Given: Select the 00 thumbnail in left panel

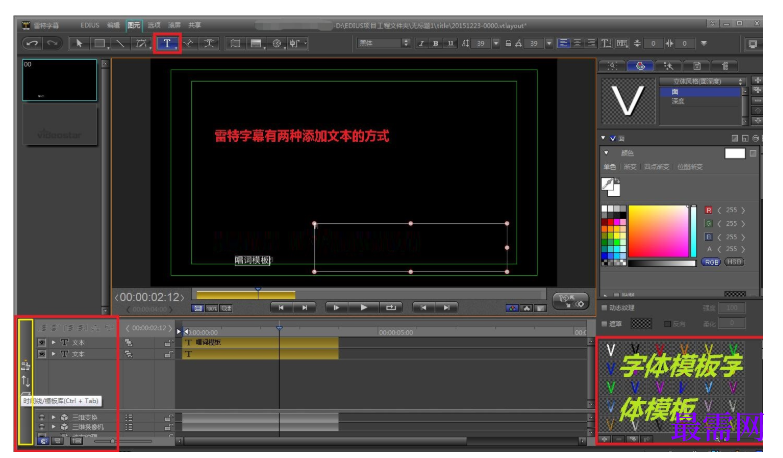Looking at the screenshot, I should coord(59,80).
